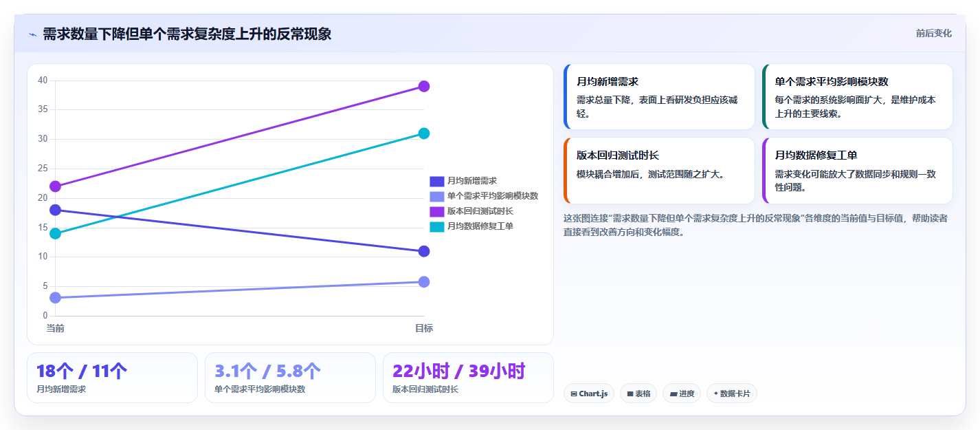This screenshot has width=980, height=430.
Task: Click the light-blue data point at 3.1 on 当前
Action: coord(55,298)
